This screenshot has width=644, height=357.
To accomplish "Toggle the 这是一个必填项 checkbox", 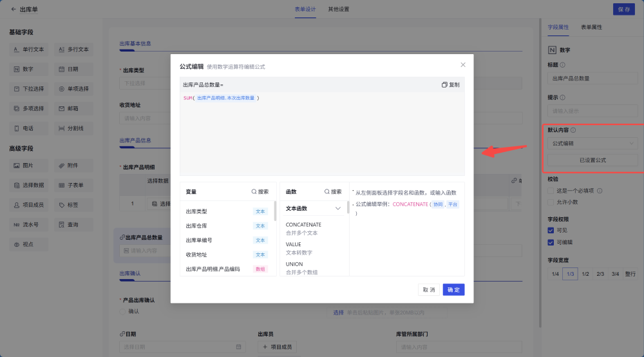I will click(x=551, y=191).
